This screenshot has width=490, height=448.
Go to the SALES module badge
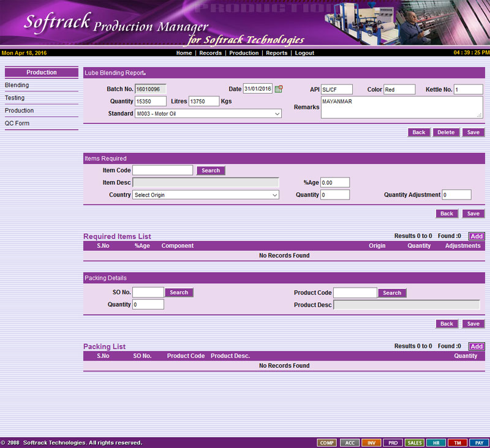pyautogui.click(x=415, y=442)
